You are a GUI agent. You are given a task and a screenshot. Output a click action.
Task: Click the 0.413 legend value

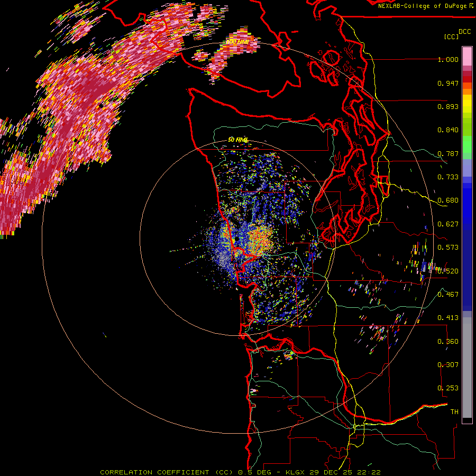(x=448, y=318)
